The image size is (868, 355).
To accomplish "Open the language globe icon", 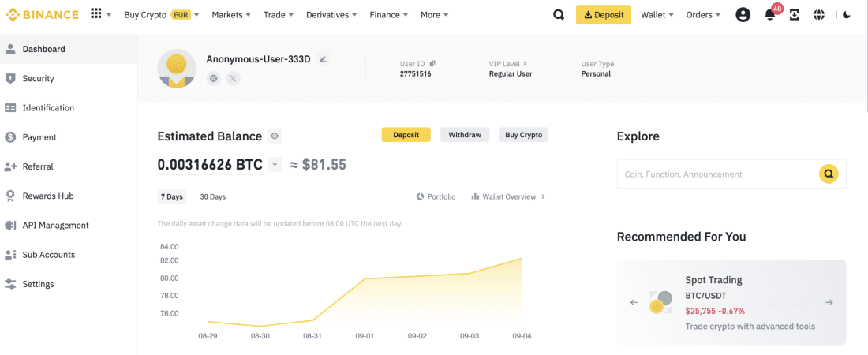I will (819, 15).
